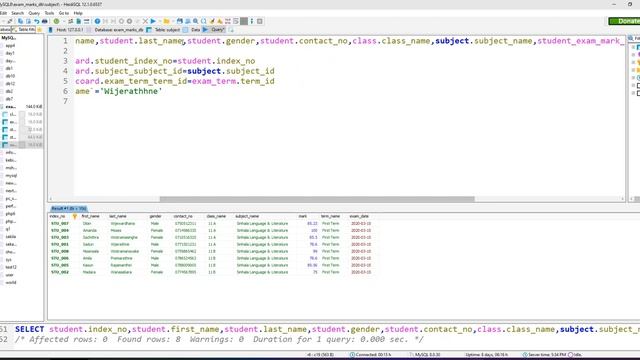Select the user database in the tree

pyautogui.click(x=9, y=275)
